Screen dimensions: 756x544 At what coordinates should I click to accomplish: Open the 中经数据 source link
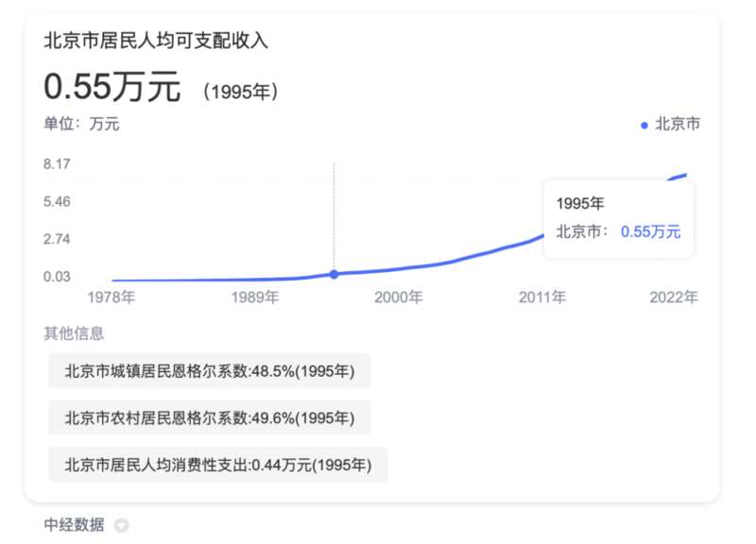(74, 525)
